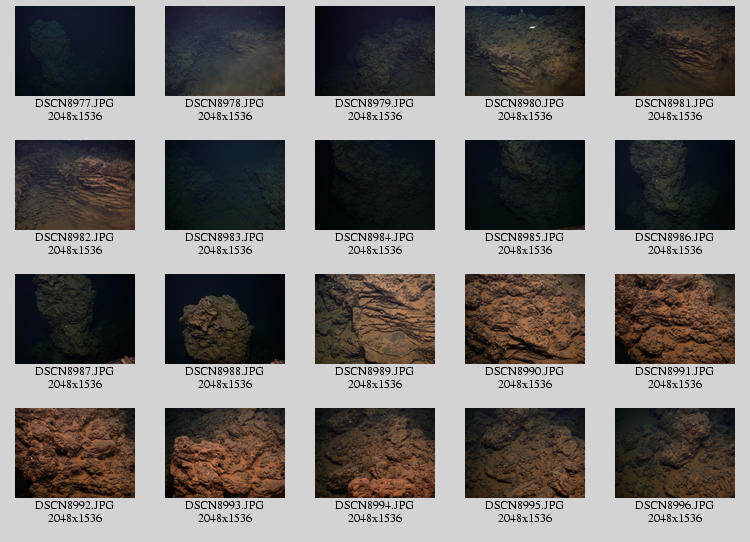View thumbnail DSCN8991.JPG
The height and width of the screenshot is (542, 750).
click(x=675, y=319)
